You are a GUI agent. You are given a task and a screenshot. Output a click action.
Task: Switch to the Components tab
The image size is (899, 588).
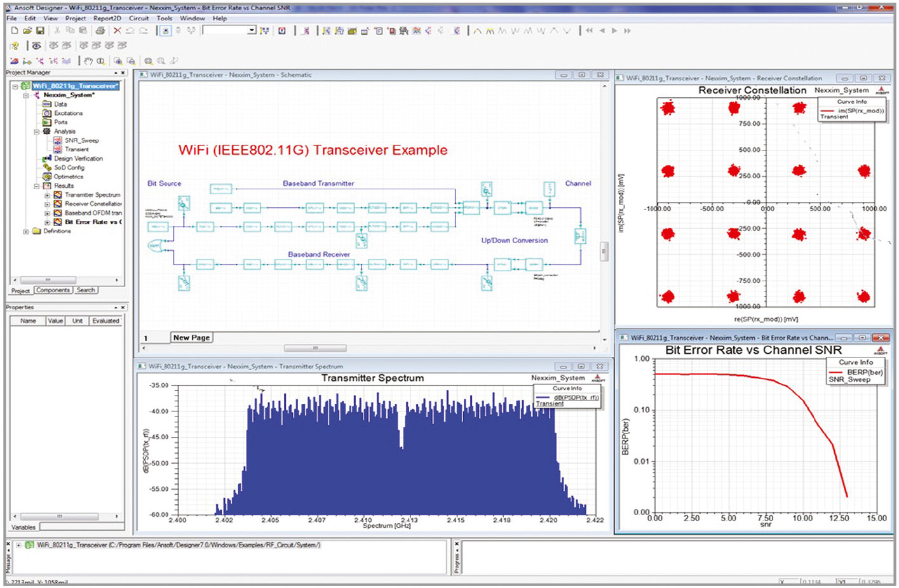coord(53,290)
